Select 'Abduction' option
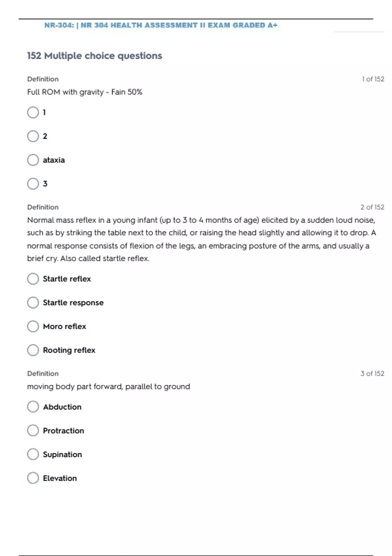The image size is (392, 556). click(x=33, y=407)
